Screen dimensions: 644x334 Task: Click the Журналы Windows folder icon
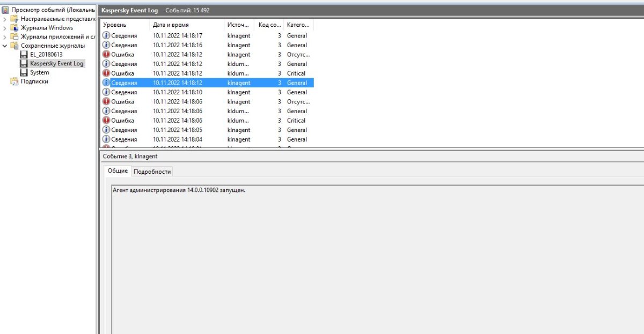[14, 28]
